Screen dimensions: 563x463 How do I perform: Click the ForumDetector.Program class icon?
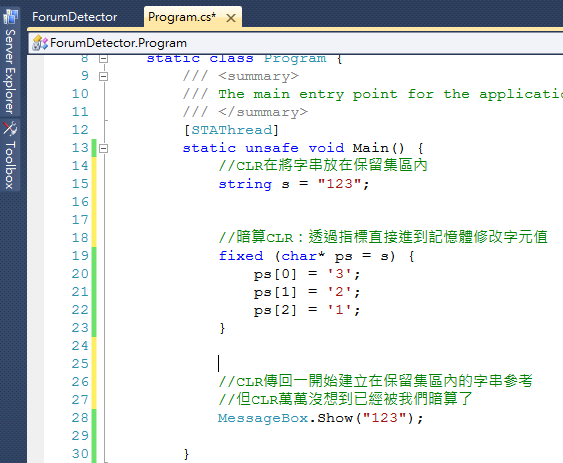click(39, 43)
